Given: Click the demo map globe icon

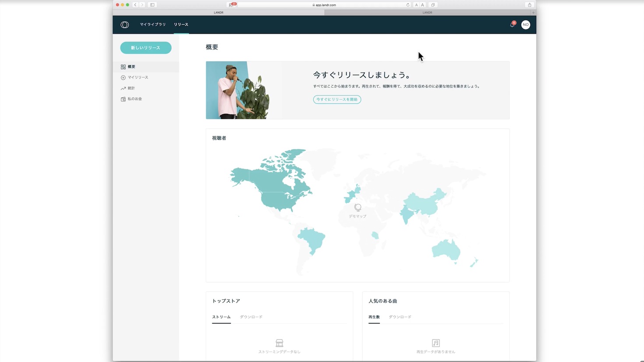Looking at the screenshot, I should click(x=358, y=207).
